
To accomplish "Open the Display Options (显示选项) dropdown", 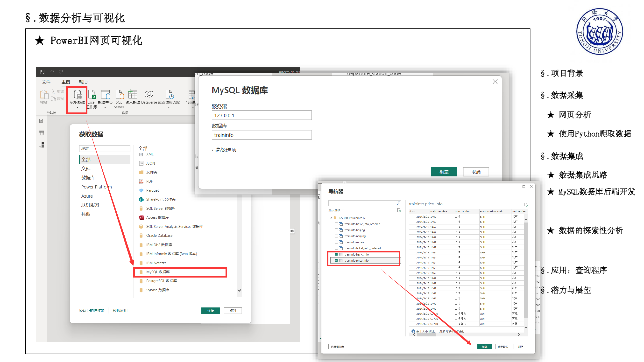I will pos(336,210).
